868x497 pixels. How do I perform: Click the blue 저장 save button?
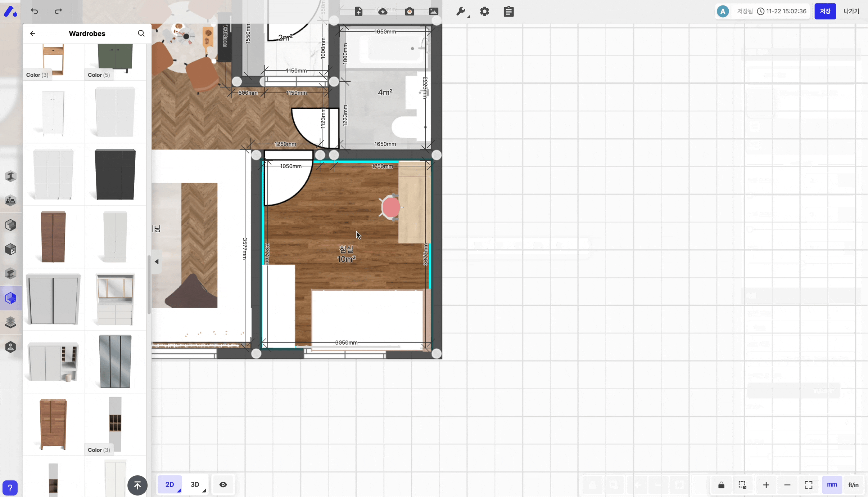[825, 12]
